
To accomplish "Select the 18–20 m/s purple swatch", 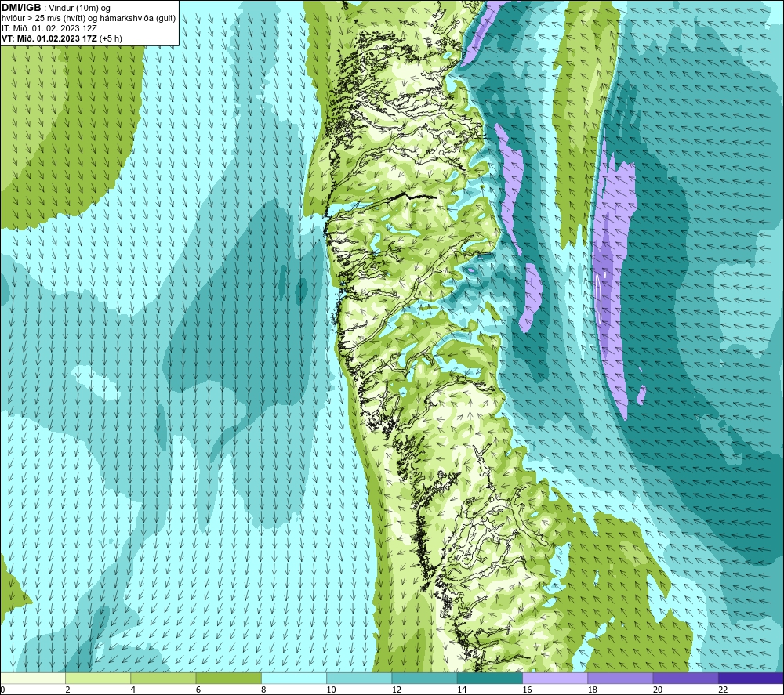I will click(x=620, y=678).
